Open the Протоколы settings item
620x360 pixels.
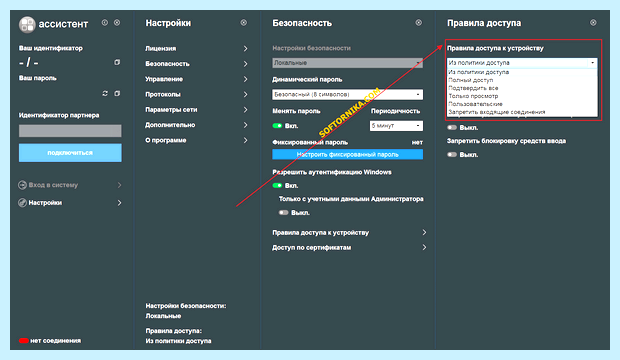point(197,94)
